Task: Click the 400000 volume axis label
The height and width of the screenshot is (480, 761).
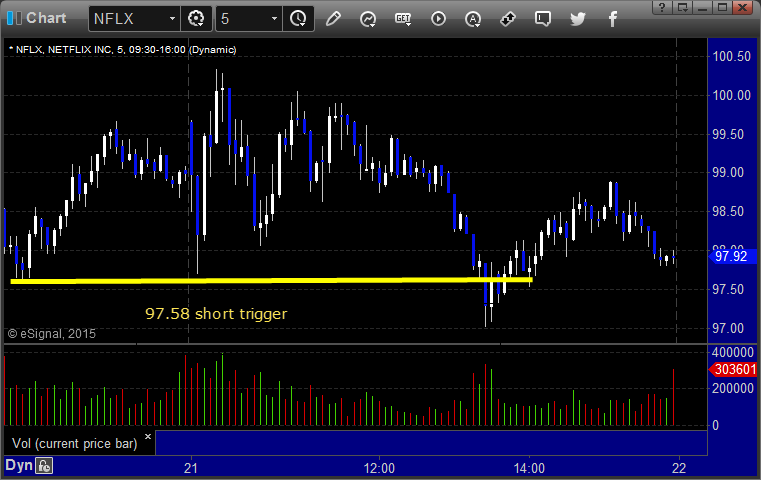Action: coord(732,352)
